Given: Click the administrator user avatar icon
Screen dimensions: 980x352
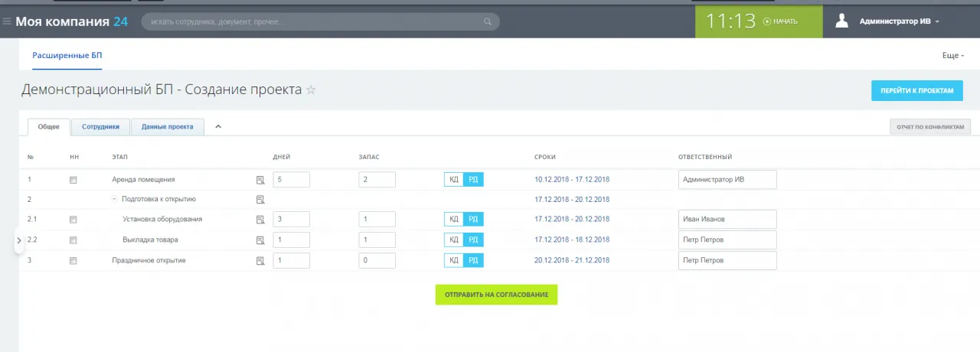Looking at the screenshot, I should 842,21.
